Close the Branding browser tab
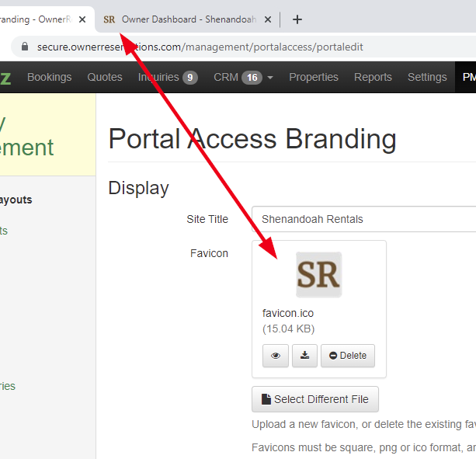Screen dimensions: 476x459 pos(82,19)
